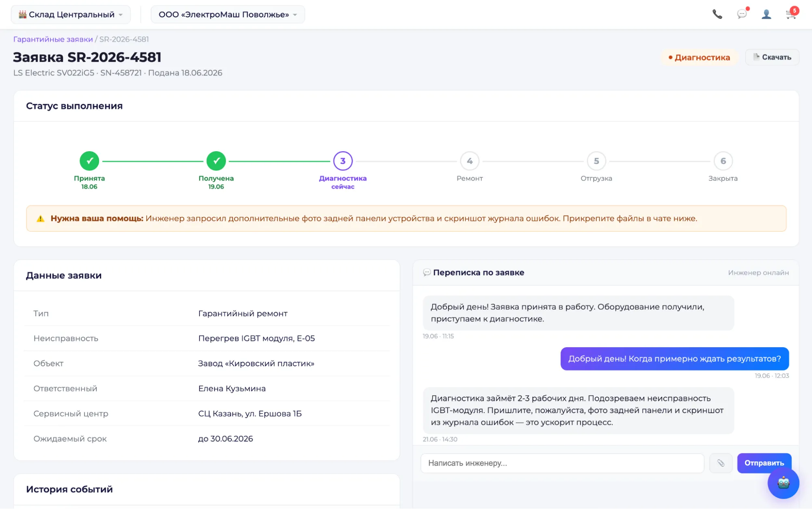Click the paperclip attach file icon
812x509 pixels.
pos(721,463)
